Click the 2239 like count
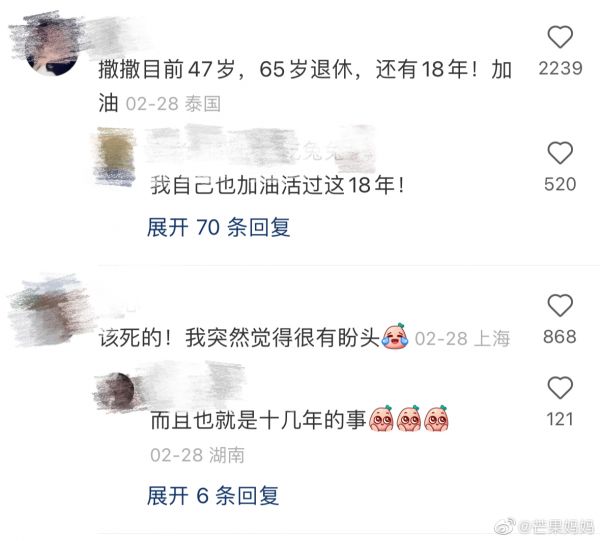The height and width of the screenshot is (541, 600). point(560,68)
